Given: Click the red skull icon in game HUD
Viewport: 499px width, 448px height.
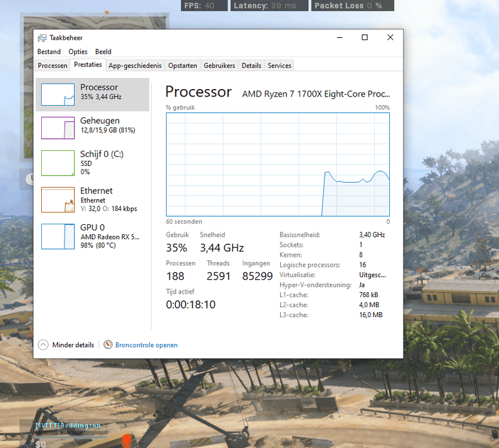Looking at the screenshot, I should point(127,441).
